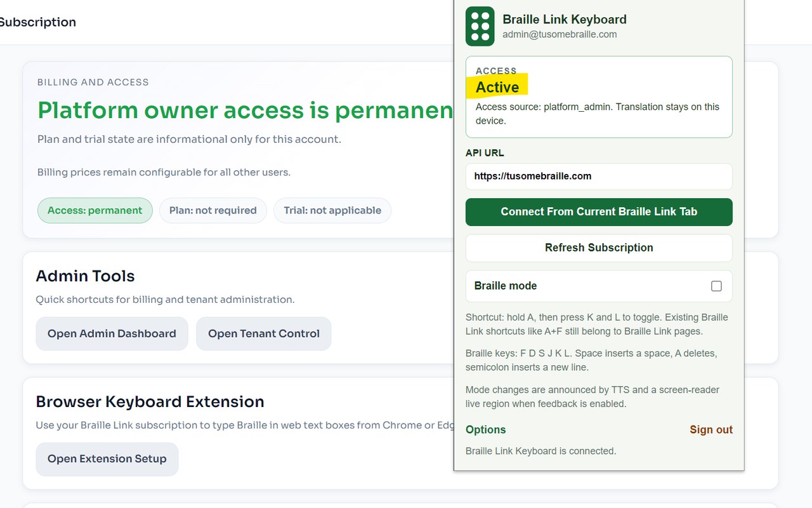Click the 'Braille Link Keyboard' popup title

click(x=565, y=20)
